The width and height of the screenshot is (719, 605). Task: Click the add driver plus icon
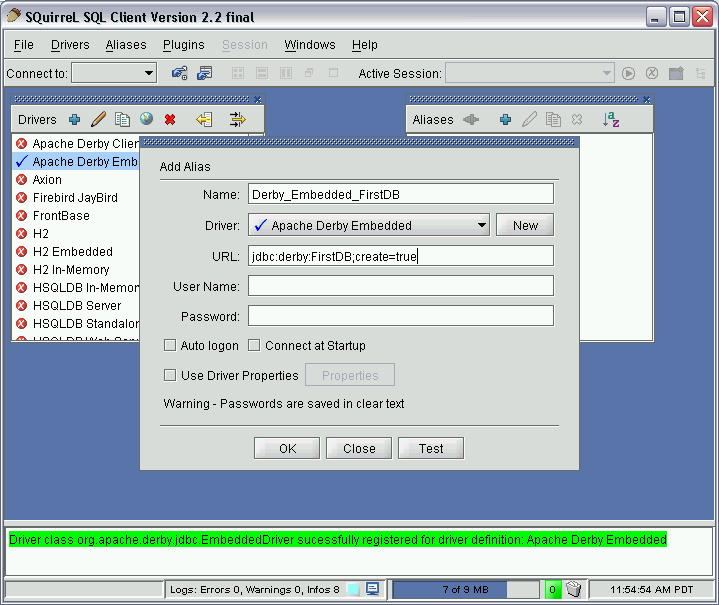[x=74, y=120]
